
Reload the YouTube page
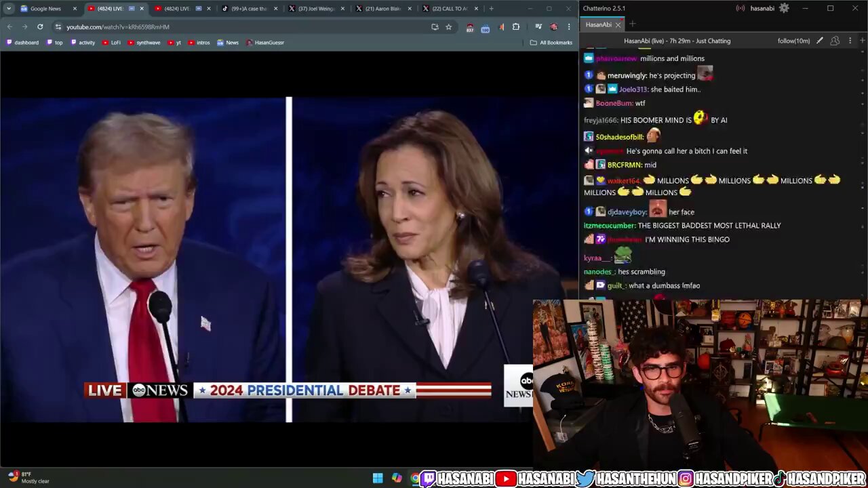(x=40, y=26)
